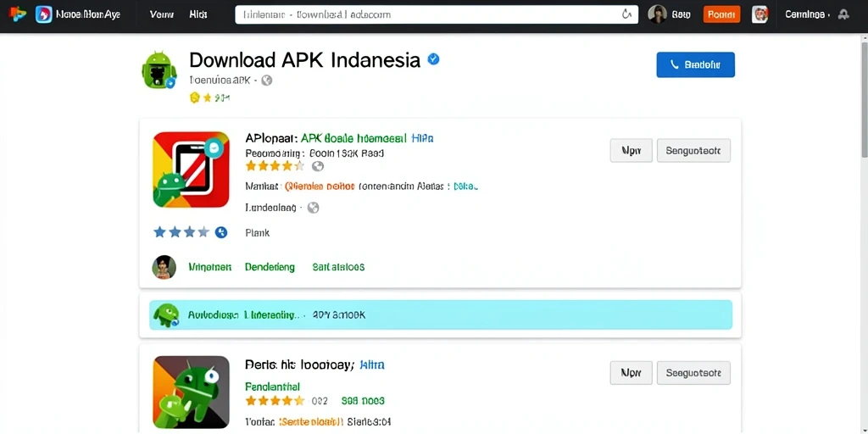This screenshot has height=434, width=868.
Task: Click the Seaguotsote button in second card
Action: click(693, 373)
